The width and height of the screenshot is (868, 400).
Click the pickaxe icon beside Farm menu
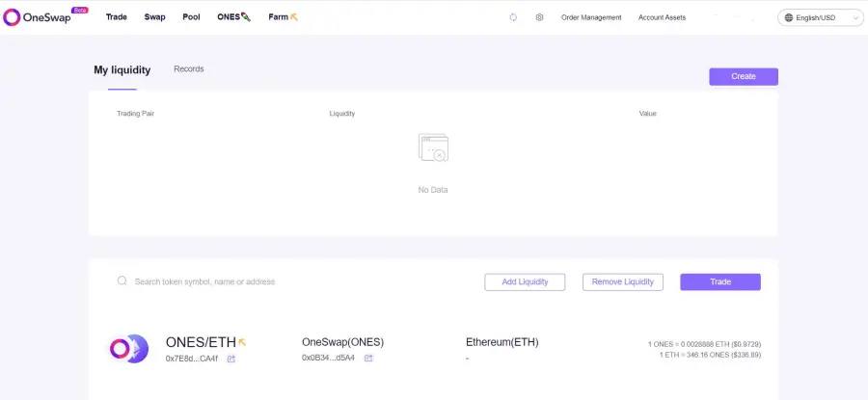tap(294, 17)
